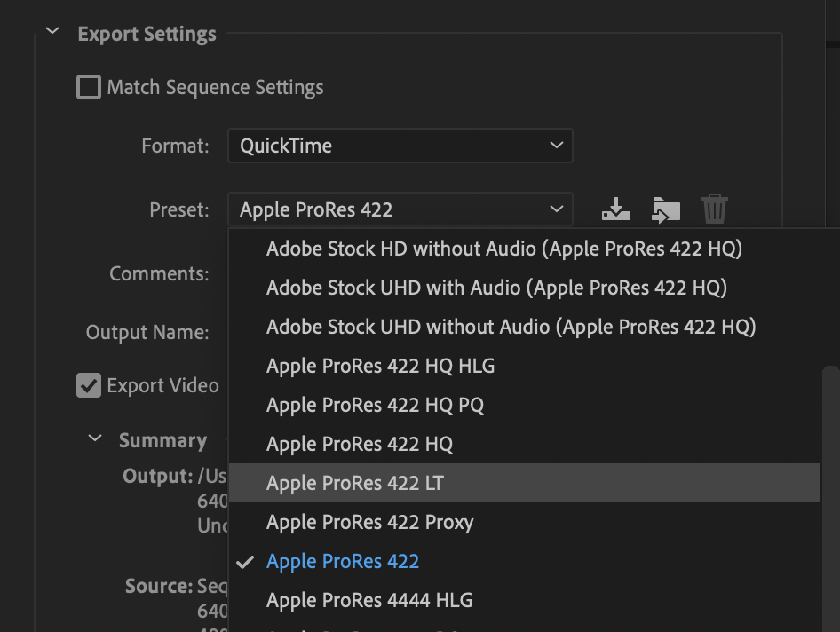
Task: Select Apple ProRes 4444 HLG preset
Action: [368, 600]
